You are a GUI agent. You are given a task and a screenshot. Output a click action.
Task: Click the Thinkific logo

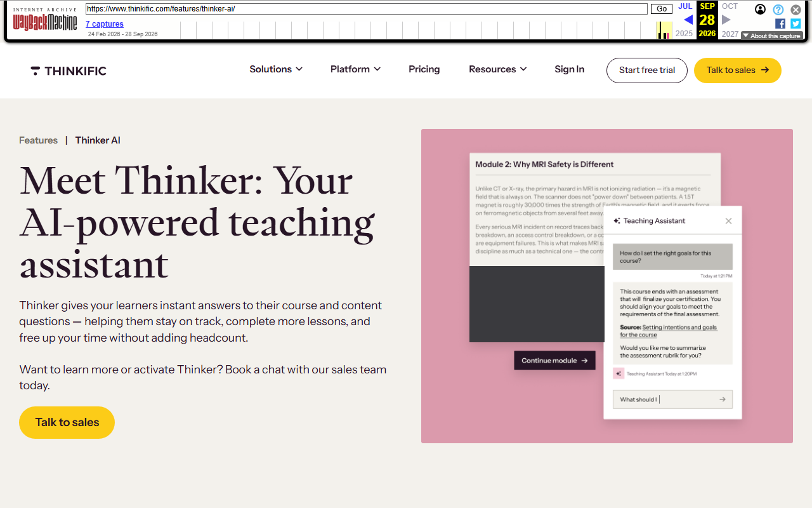click(69, 70)
